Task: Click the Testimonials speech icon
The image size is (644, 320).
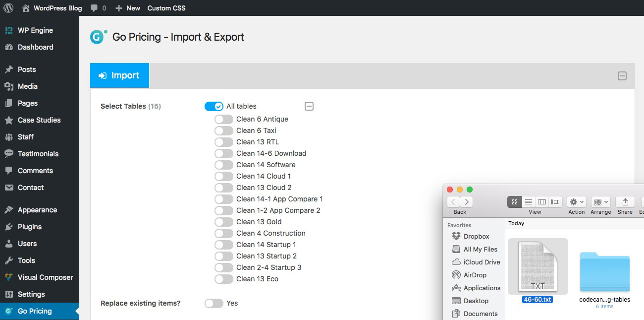Action: point(9,154)
